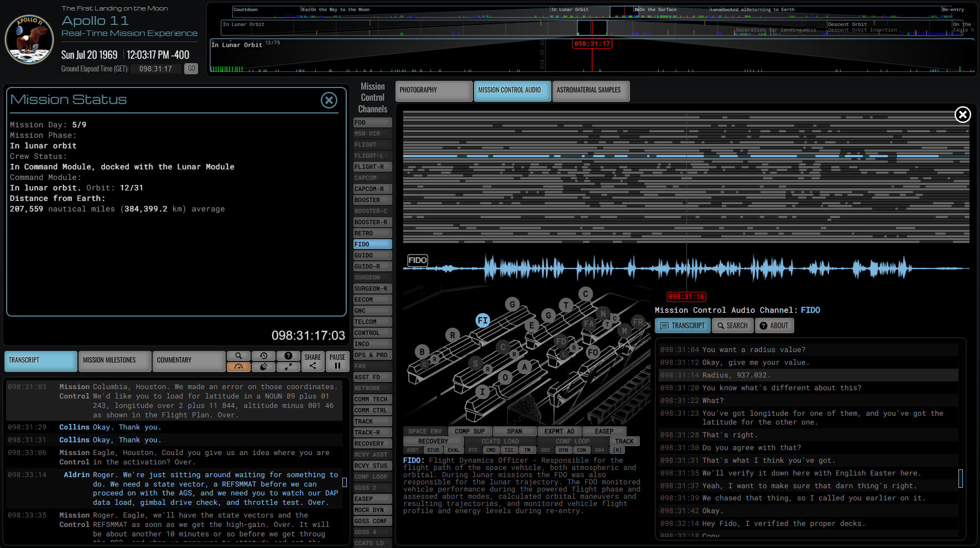Switch to the CAPCOM-R channel
Image resolution: width=980 pixels, height=548 pixels.
click(373, 189)
